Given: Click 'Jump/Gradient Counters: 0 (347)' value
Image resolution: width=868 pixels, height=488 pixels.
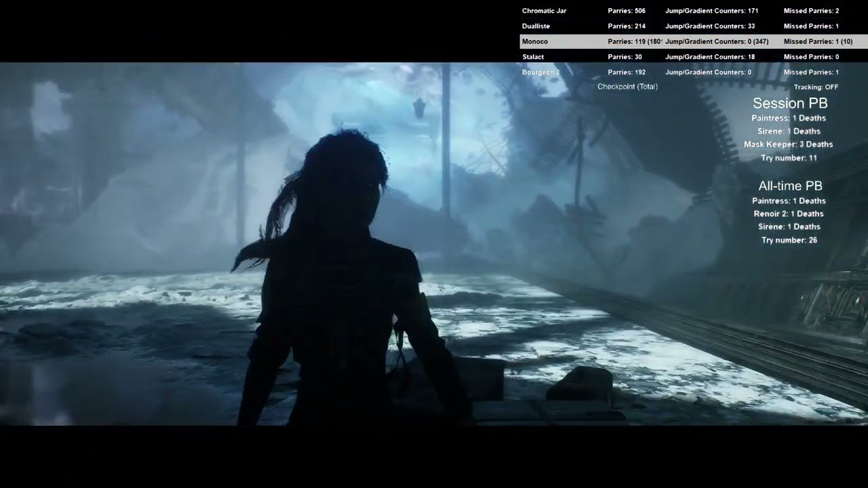Looking at the screenshot, I should tap(717, 42).
